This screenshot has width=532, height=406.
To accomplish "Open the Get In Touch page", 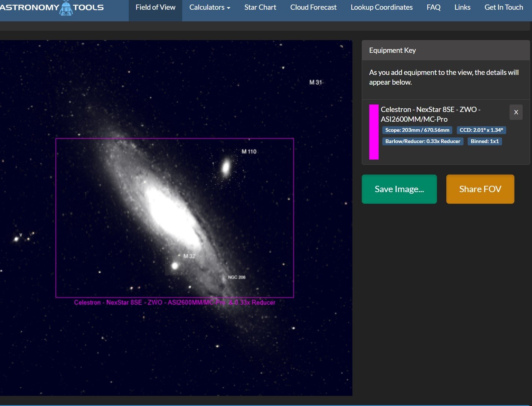I will [x=504, y=7].
